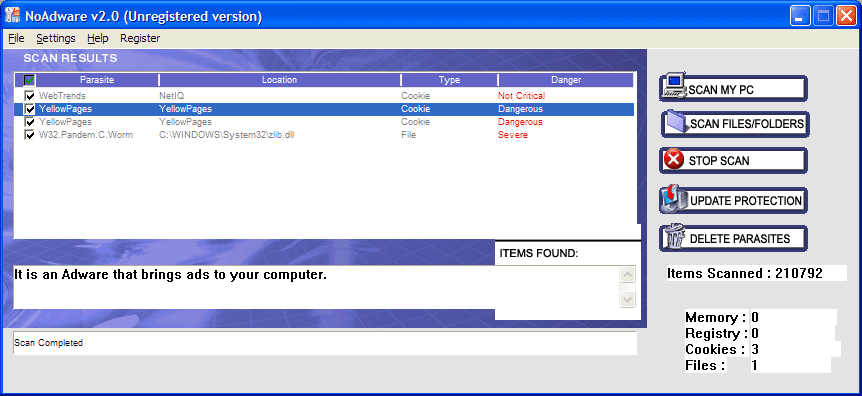Open the Register menu
Screen dimensions: 862x396
pyautogui.click(x=140, y=38)
